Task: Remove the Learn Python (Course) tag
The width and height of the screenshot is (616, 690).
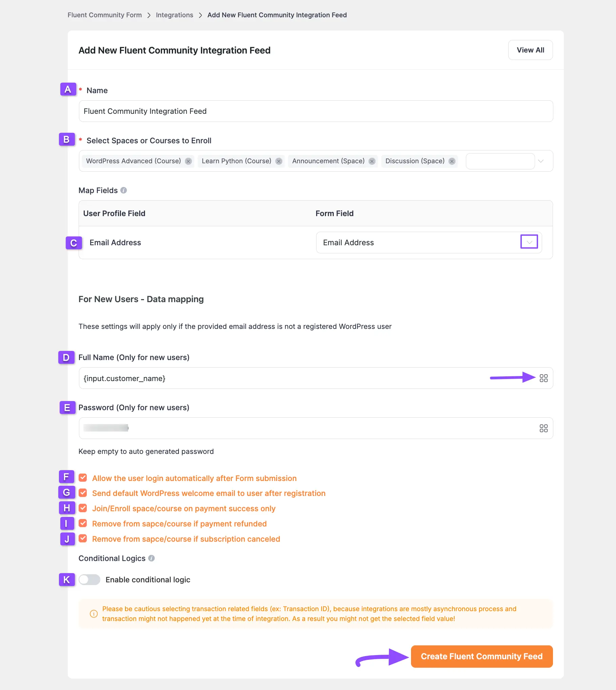Action: (x=279, y=161)
